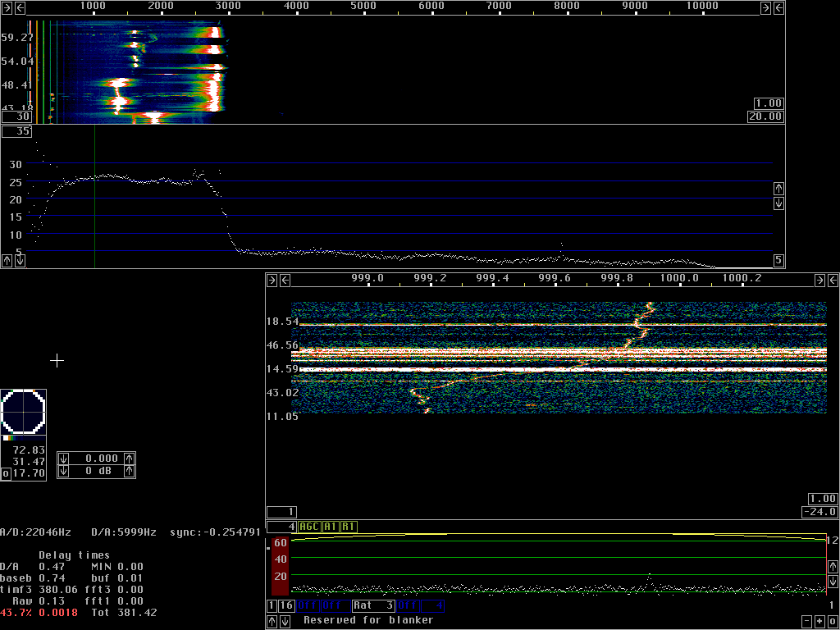
Task: Click right arrow at top-right of wide waterfall
Action: point(765,7)
